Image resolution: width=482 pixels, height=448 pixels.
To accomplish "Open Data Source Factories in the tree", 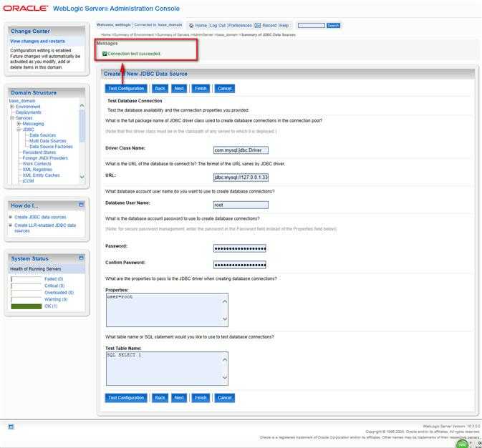I will click(51, 147).
